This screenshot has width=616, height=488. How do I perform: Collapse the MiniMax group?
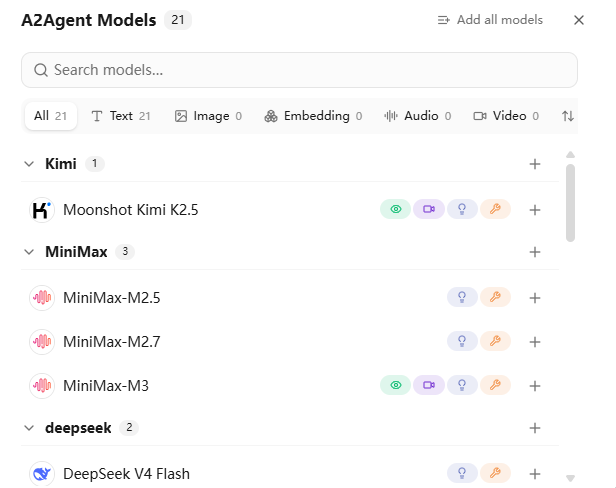point(29,252)
